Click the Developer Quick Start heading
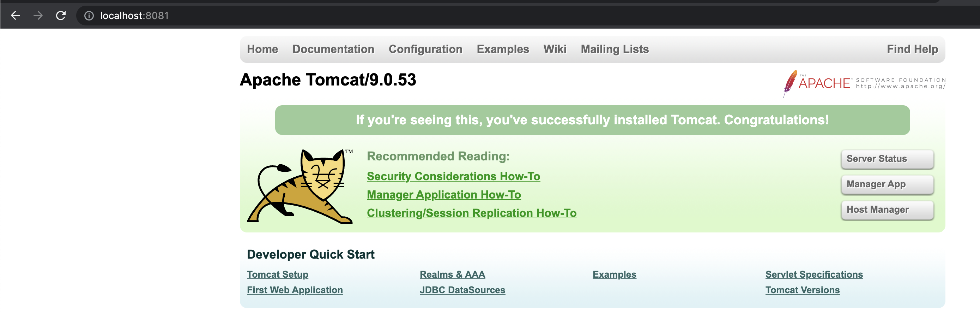The height and width of the screenshot is (313, 980). 310,254
